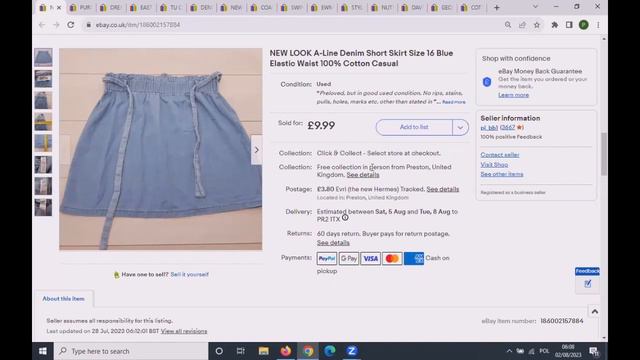Open Chrome three-dot menu

coord(598,25)
